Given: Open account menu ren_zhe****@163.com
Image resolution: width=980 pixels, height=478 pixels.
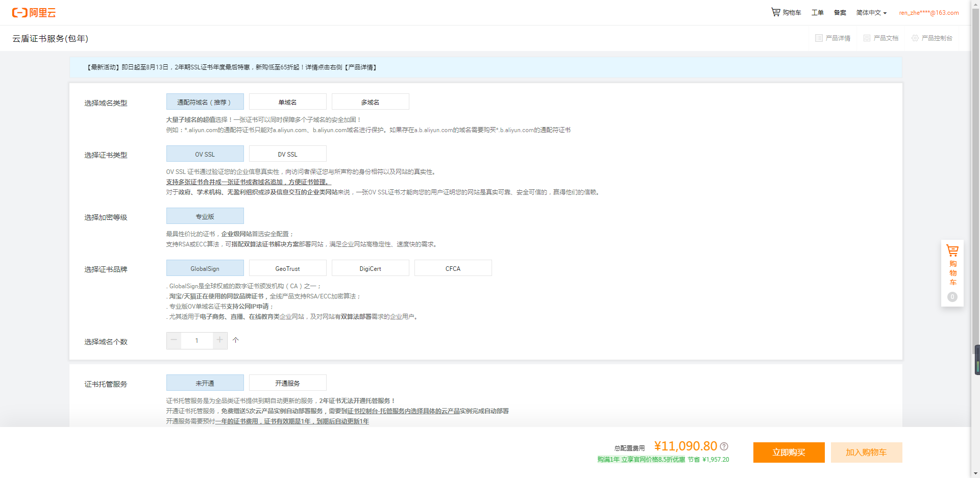Looking at the screenshot, I should 928,13.
